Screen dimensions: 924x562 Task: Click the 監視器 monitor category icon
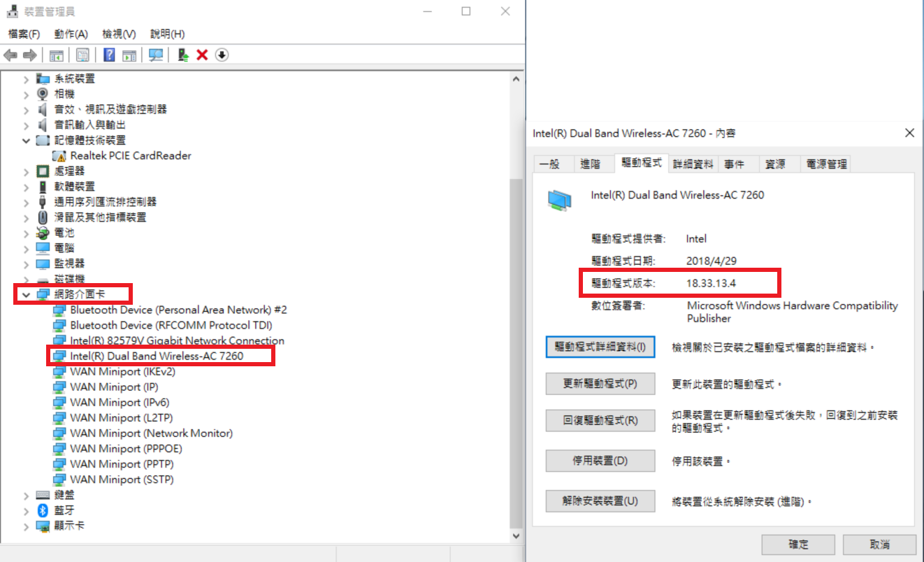coord(43,264)
